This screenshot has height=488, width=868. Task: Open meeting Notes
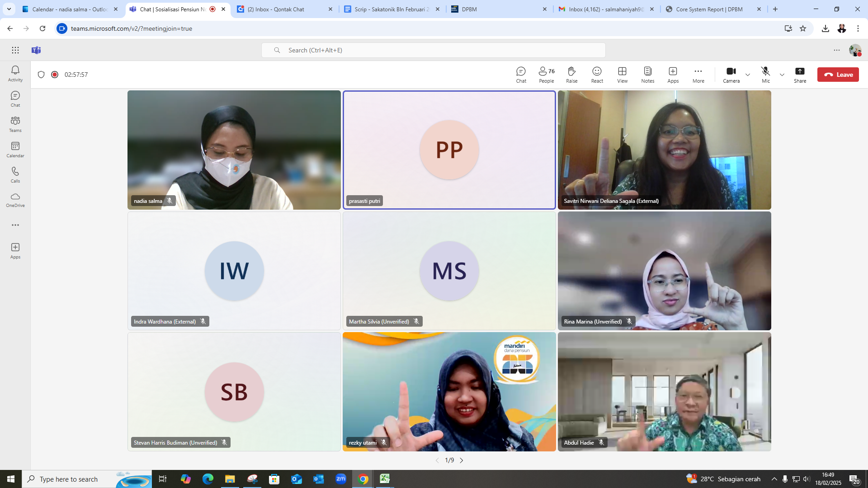(647, 75)
